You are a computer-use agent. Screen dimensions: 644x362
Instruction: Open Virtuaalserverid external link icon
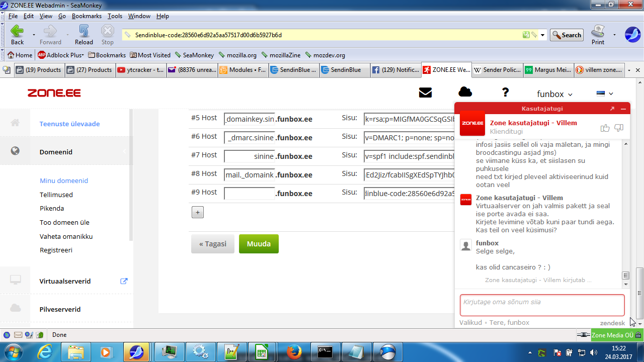point(124,281)
